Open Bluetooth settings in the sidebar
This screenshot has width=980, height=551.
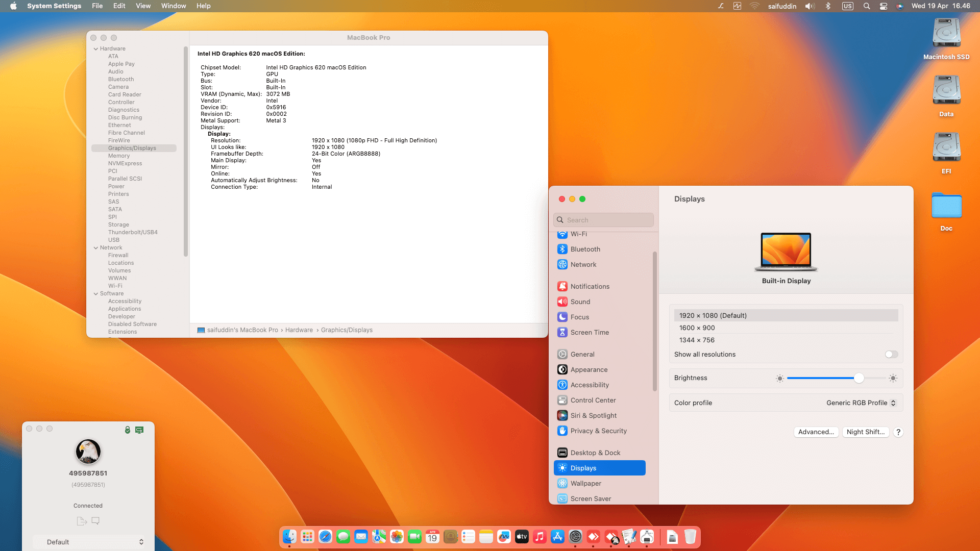pos(585,249)
